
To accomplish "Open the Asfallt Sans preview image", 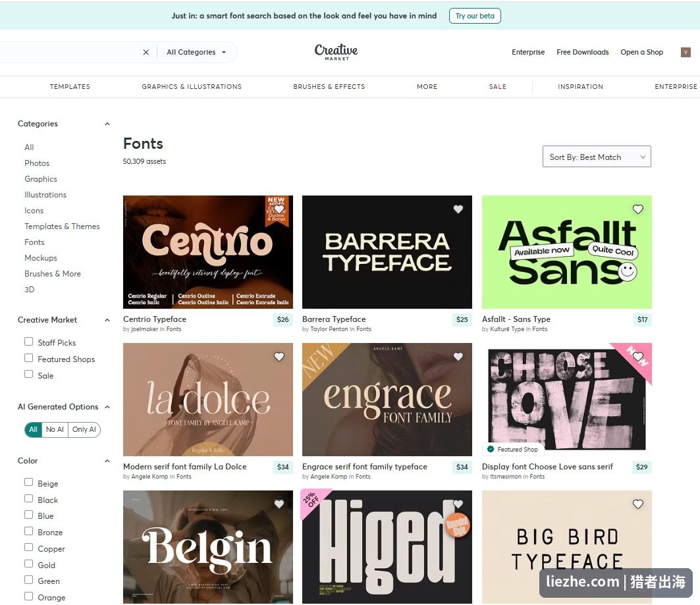I will [567, 252].
